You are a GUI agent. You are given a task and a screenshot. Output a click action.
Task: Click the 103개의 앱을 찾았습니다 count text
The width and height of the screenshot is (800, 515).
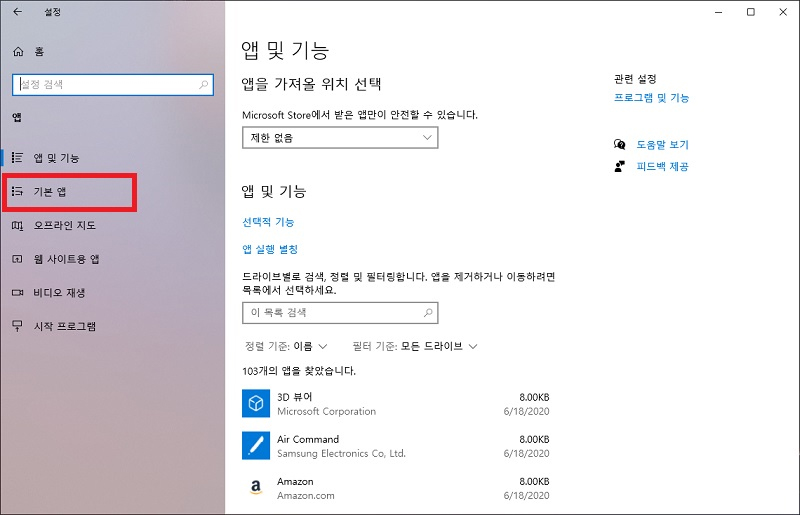pyautogui.click(x=299, y=371)
